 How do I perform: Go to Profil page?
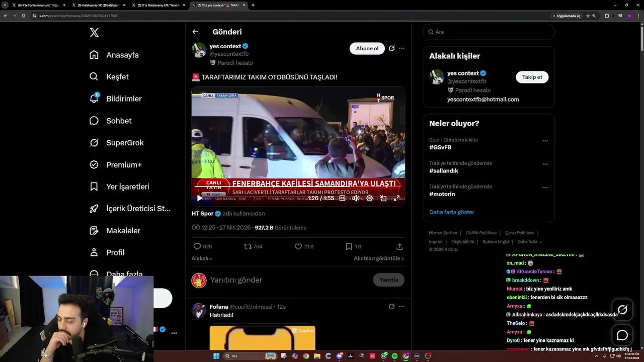coord(107,252)
